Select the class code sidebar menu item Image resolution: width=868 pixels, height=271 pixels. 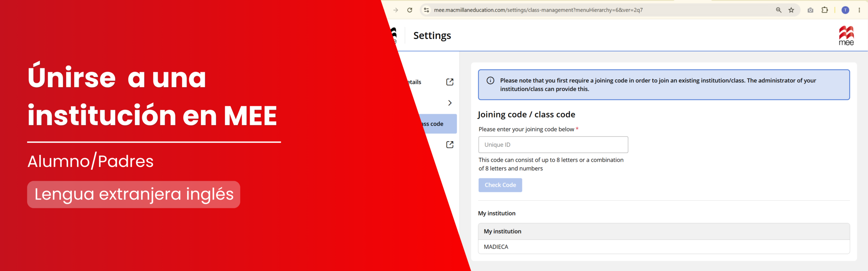pos(437,124)
